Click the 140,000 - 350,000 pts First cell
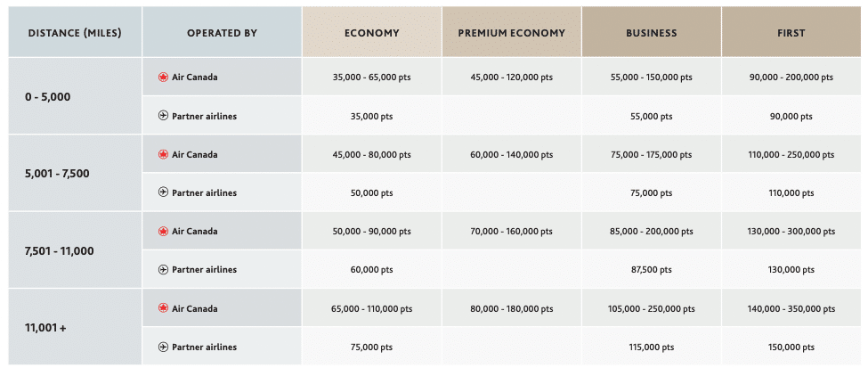The height and width of the screenshot is (368, 868). (791, 308)
